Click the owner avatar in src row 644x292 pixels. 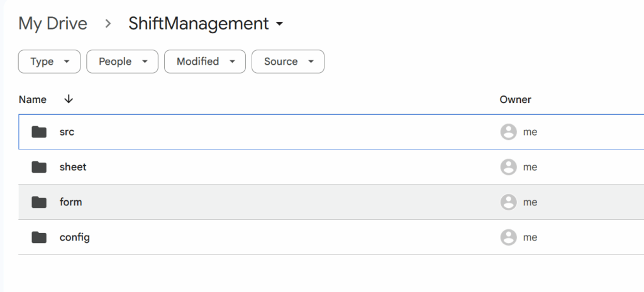(508, 132)
